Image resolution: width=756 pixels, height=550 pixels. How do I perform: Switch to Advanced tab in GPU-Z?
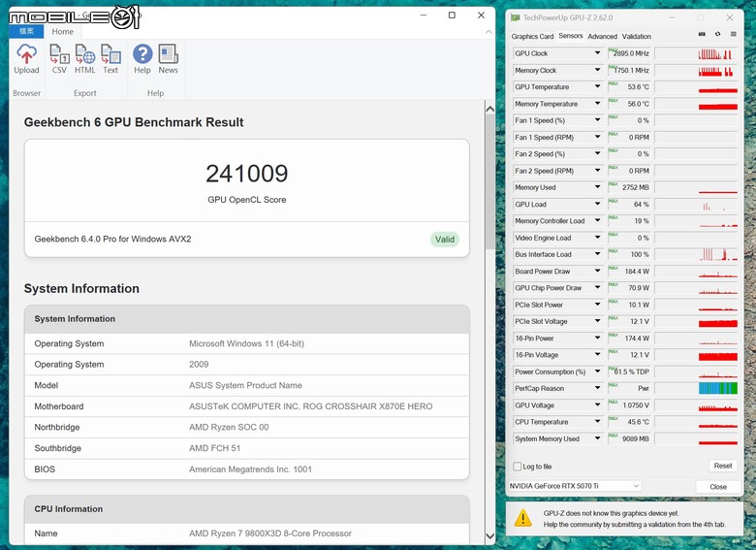(602, 36)
